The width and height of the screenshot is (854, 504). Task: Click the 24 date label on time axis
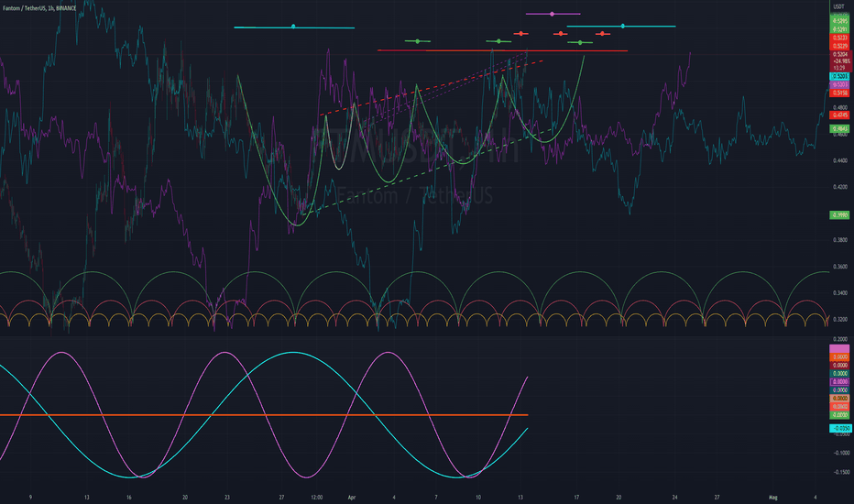pos(674,498)
